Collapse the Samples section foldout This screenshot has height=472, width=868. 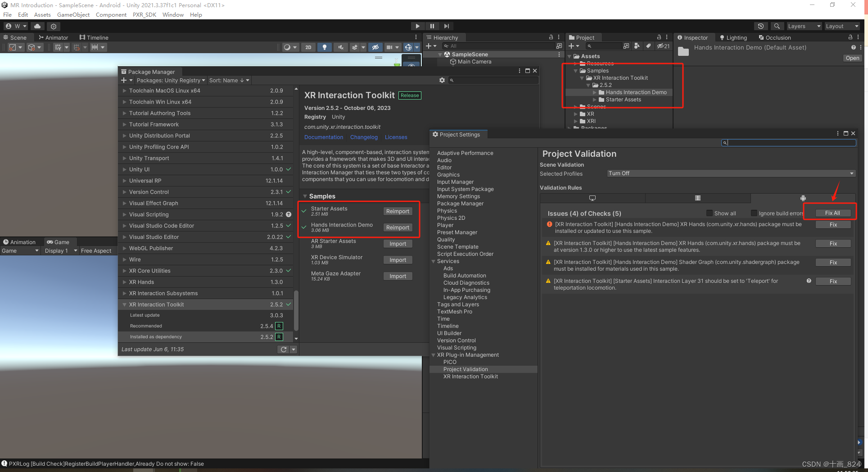tap(305, 196)
